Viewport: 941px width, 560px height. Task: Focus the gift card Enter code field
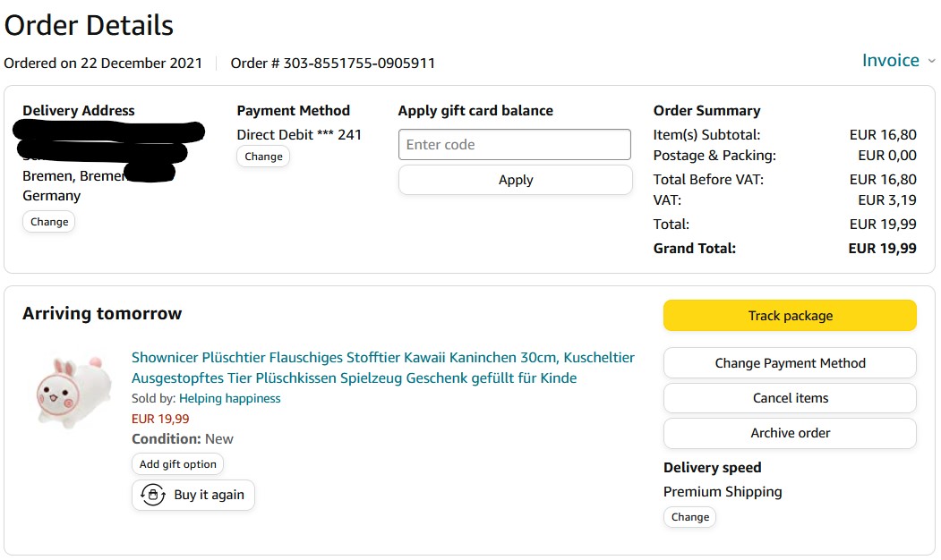pos(515,145)
